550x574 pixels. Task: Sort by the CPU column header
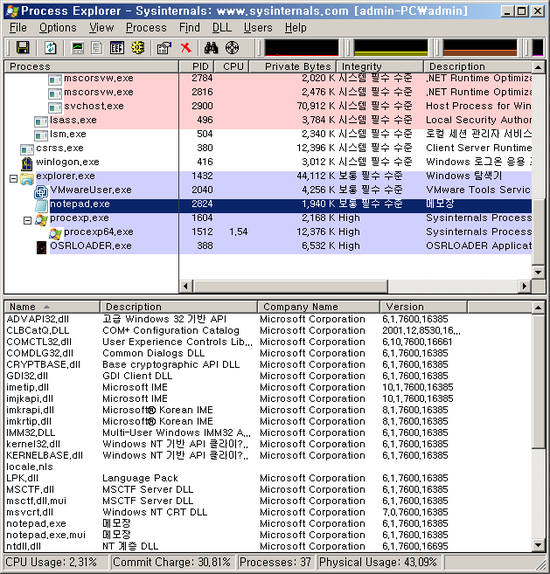coord(231,67)
